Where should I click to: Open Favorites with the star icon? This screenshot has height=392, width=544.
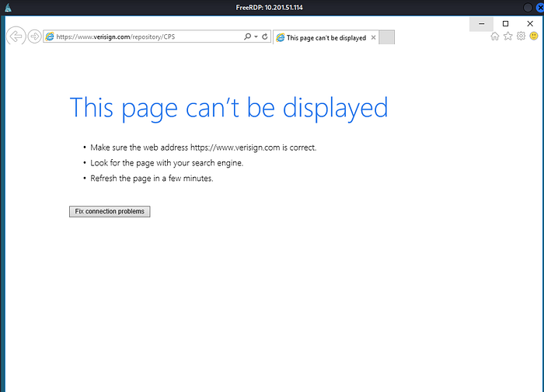point(508,36)
